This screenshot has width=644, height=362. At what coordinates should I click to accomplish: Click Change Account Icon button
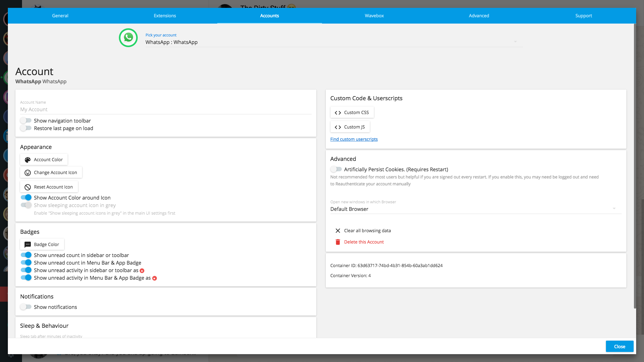[51, 173]
